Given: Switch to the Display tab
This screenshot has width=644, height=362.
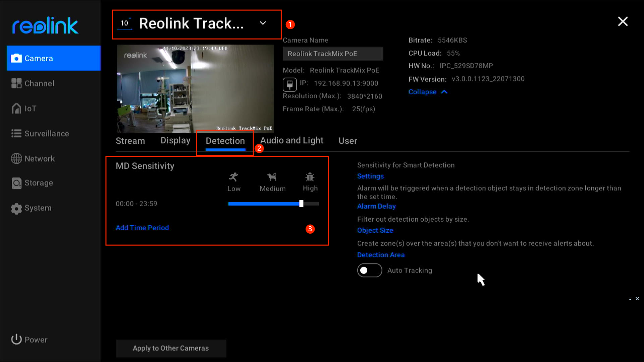Looking at the screenshot, I should pos(175,140).
